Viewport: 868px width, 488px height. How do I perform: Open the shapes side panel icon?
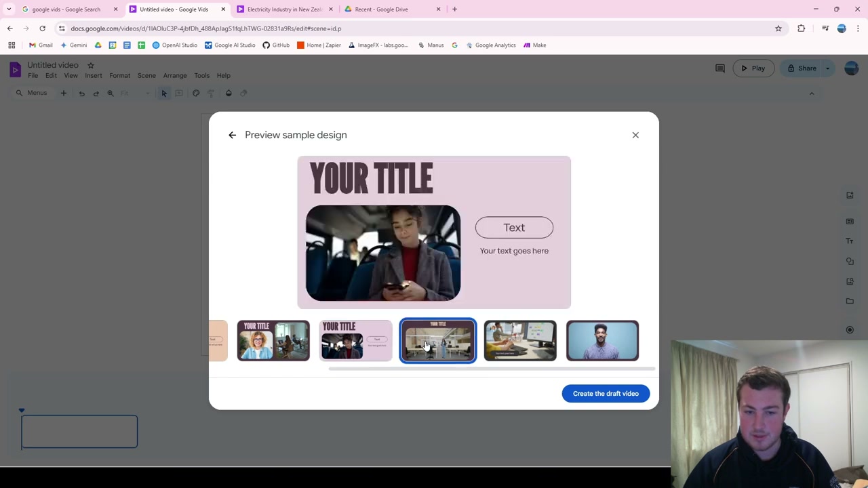850,261
